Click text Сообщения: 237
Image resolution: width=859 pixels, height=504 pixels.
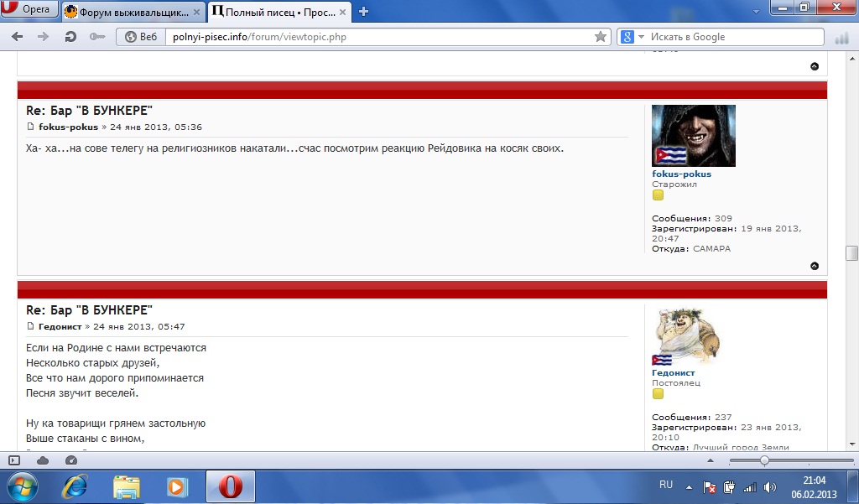coord(692,418)
